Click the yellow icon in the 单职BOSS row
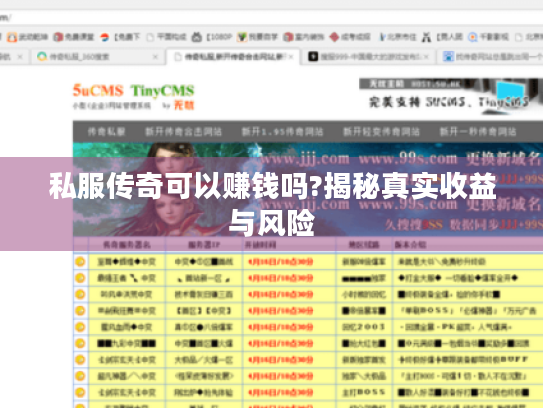This screenshot has width=543, height=408. [x=80, y=311]
